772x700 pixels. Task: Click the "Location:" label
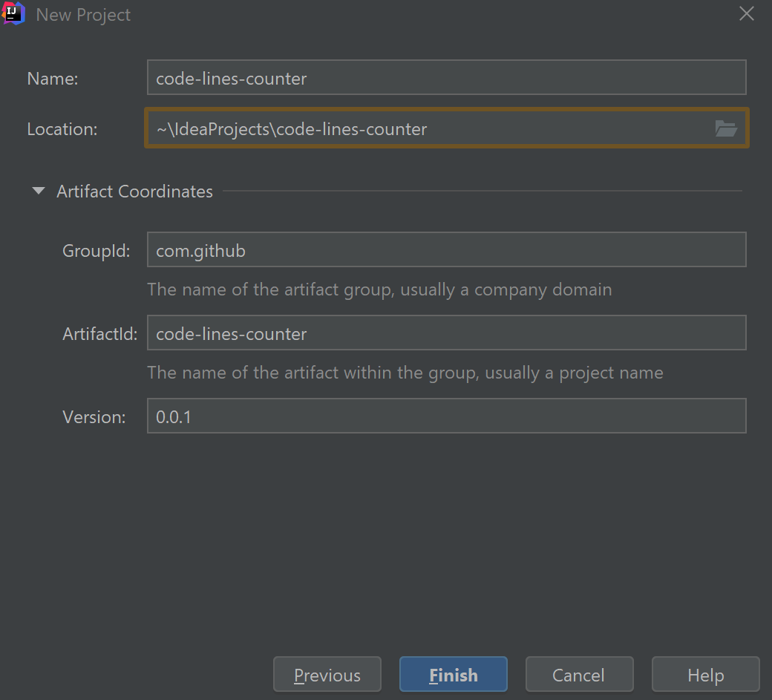click(x=62, y=129)
